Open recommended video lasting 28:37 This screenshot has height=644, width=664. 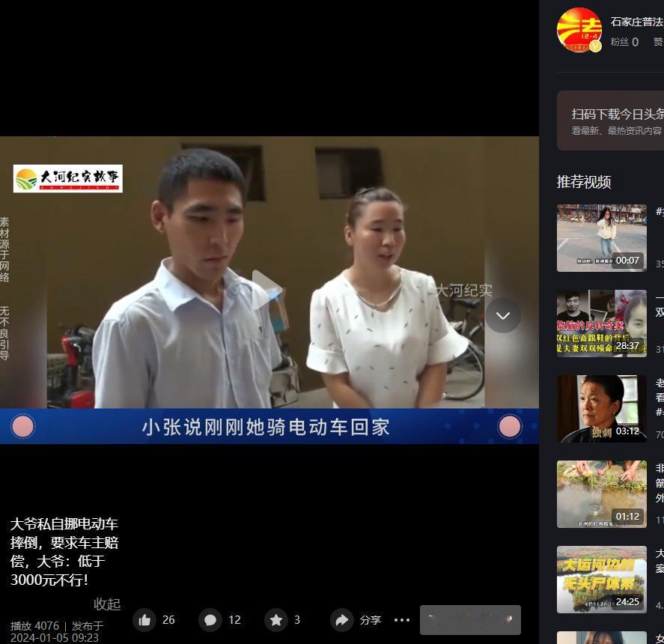[x=601, y=323]
